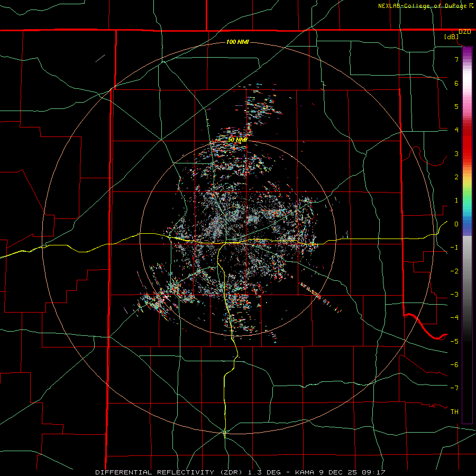Image resolution: width=476 pixels, height=476 pixels.
Task: Click the 5 value on the color scale
Action: 456,106
